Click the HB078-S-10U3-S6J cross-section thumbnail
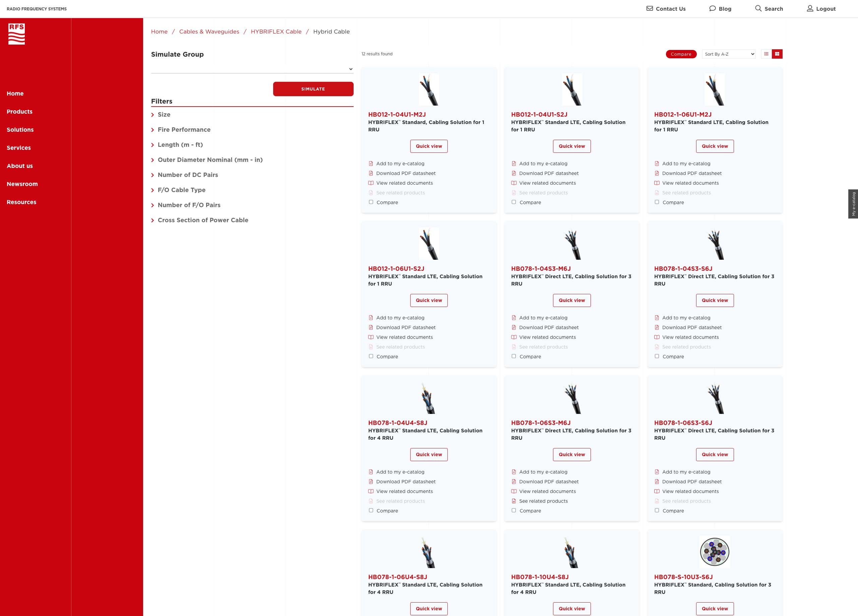The image size is (858, 616). click(715, 552)
